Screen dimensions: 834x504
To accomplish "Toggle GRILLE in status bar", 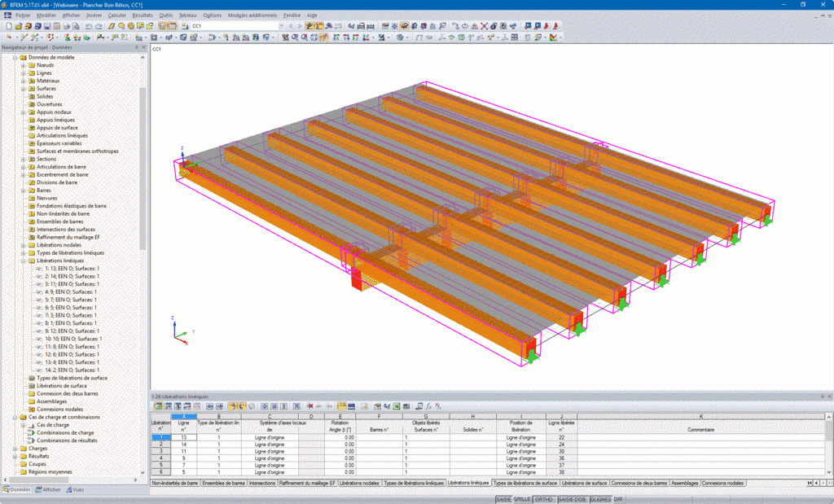I will click(522, 500).
